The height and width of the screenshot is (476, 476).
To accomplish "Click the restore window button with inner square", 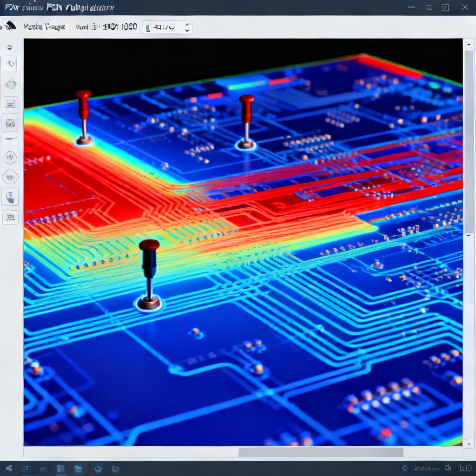I will point(445,7).
